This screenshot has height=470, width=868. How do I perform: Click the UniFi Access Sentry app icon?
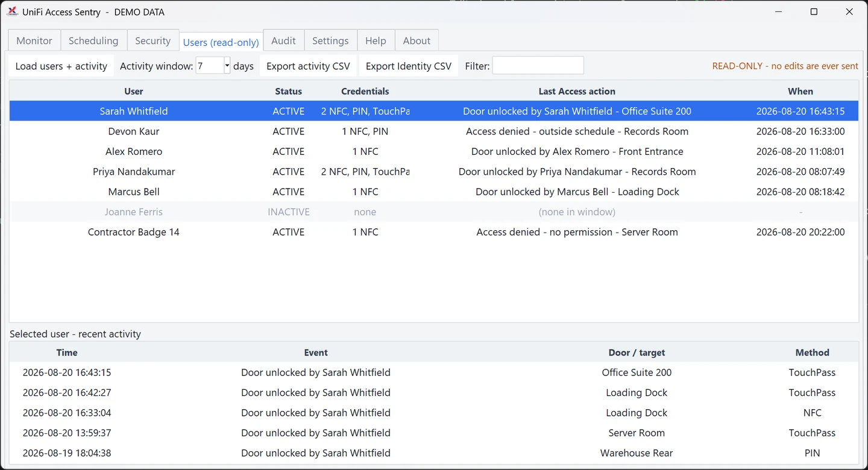click(12, 11)
